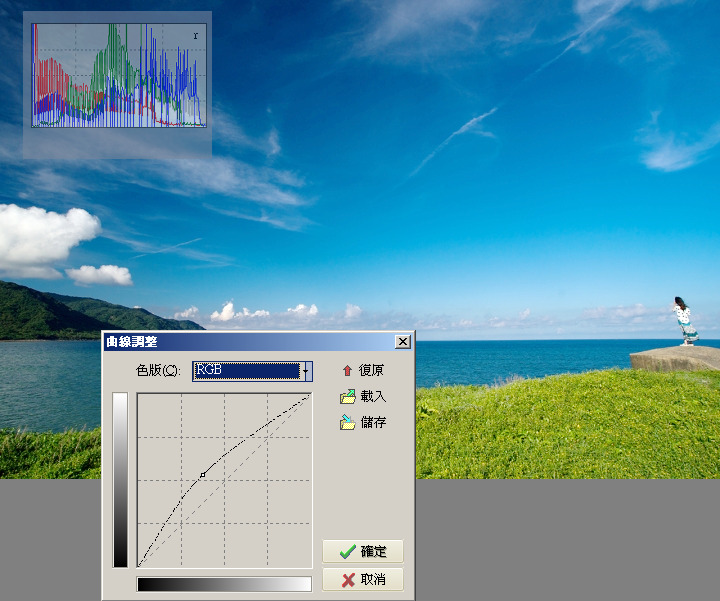Click the 載入 load folder icon
The width and height of the screenshot is (720, 601).
click(x=347, y=397)
